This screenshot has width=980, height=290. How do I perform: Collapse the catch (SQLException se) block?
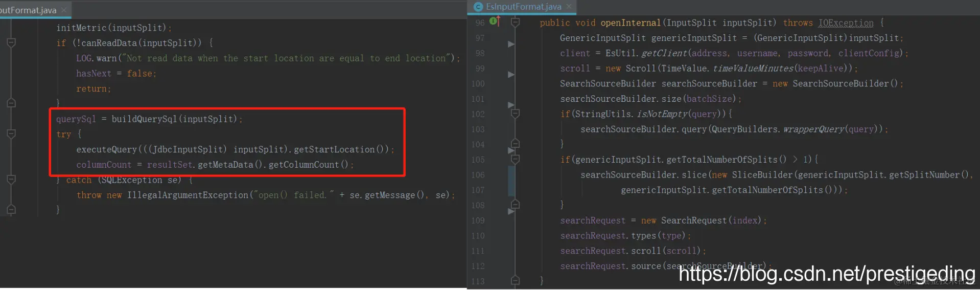(11, 180)
